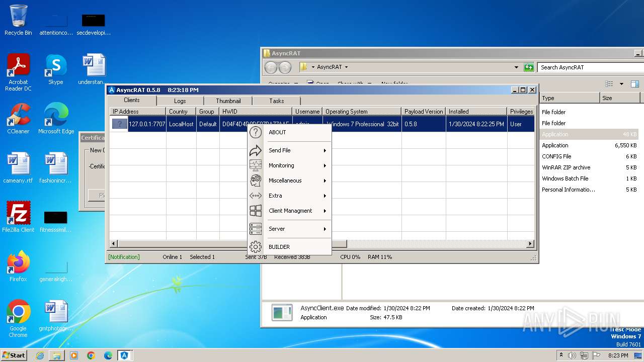The height and width of the screenshot is (362, 644).
Task: Click the Action Center flag tray icon
Action: tap(596, 355)
